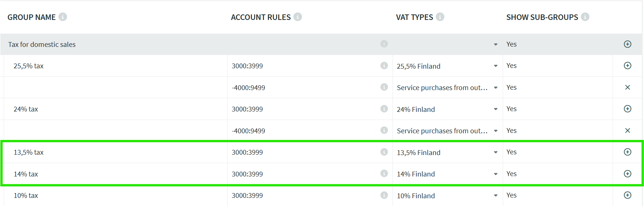This screenshot has height=206, width=644.
Task: Expand VAT type dropdown for Tax for domestic sales
Action: (495, 45)
